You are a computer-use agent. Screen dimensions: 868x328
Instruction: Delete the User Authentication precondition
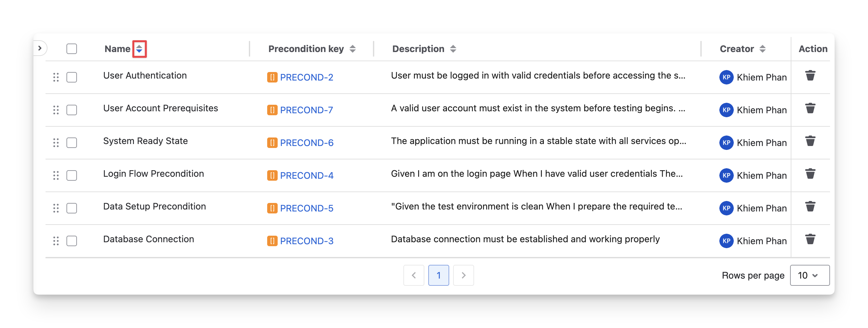point(810,76)
